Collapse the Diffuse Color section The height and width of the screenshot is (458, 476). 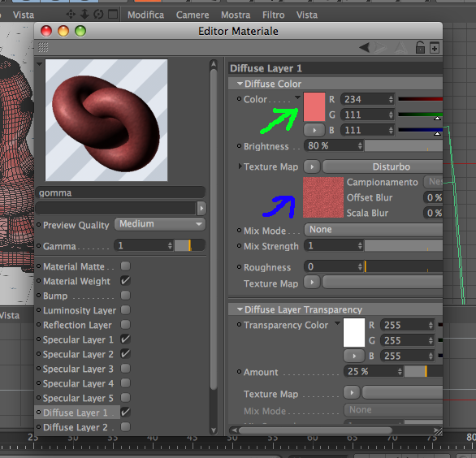(240, 84)
